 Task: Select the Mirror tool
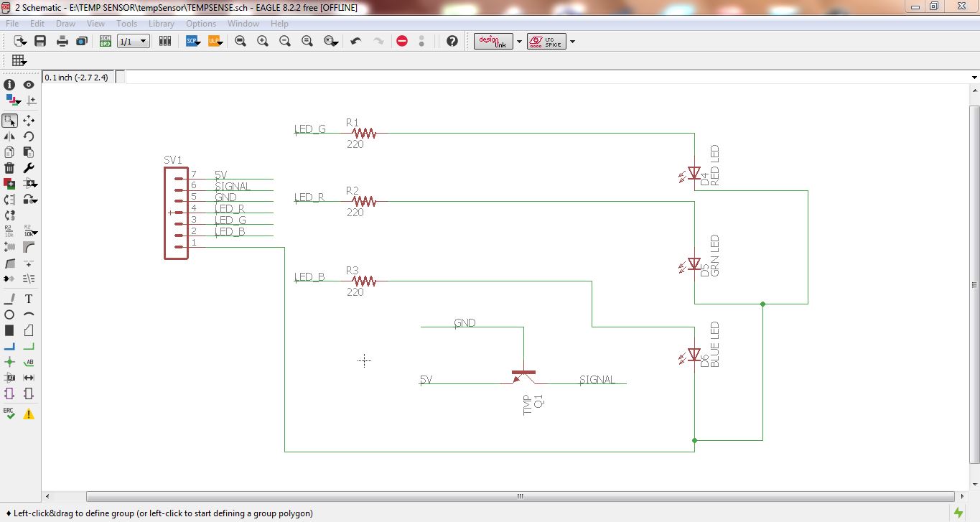click(9, 136)
